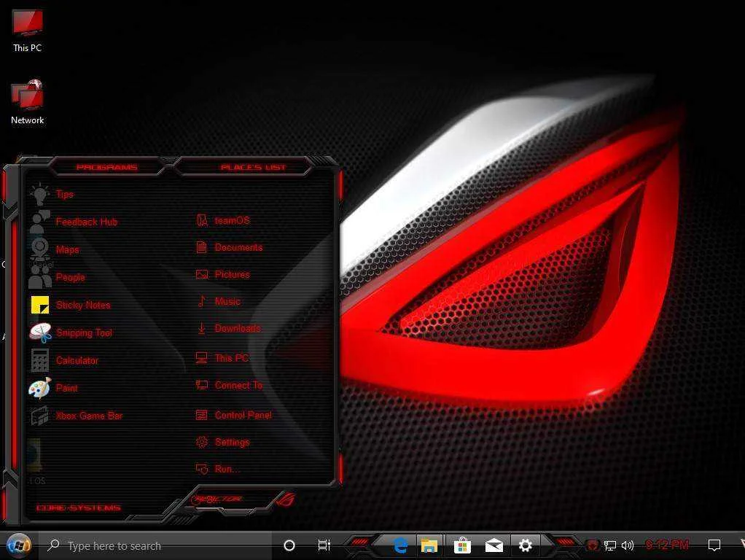745x560 pixels.
Task: Open the teamOS user folder link
Action: (x=232, y=221)
